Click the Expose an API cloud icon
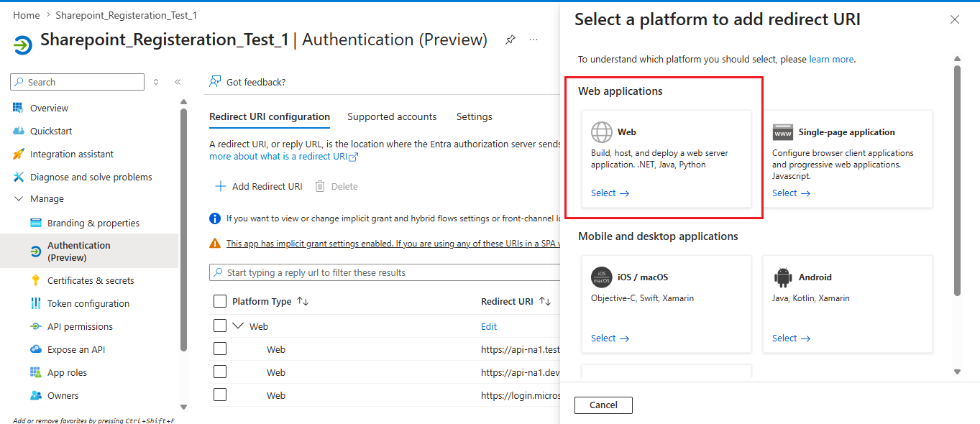980x424 pixels. point(36,349)
